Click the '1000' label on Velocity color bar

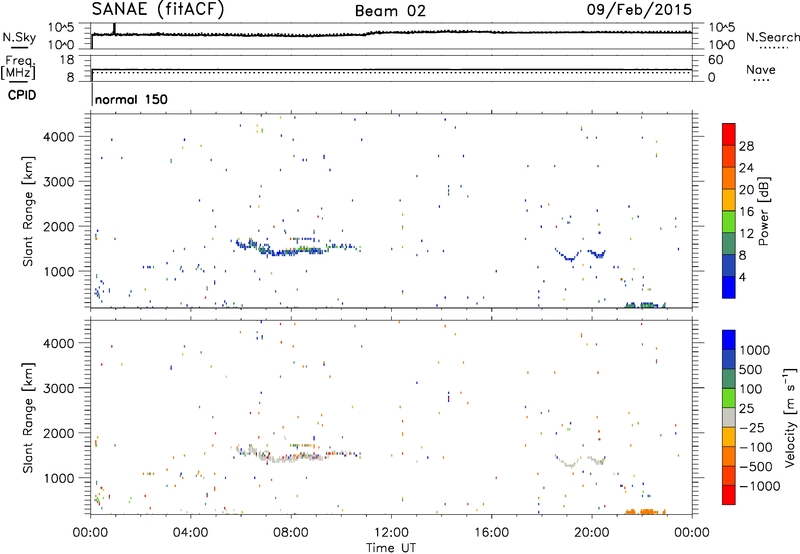coord(754,350)
